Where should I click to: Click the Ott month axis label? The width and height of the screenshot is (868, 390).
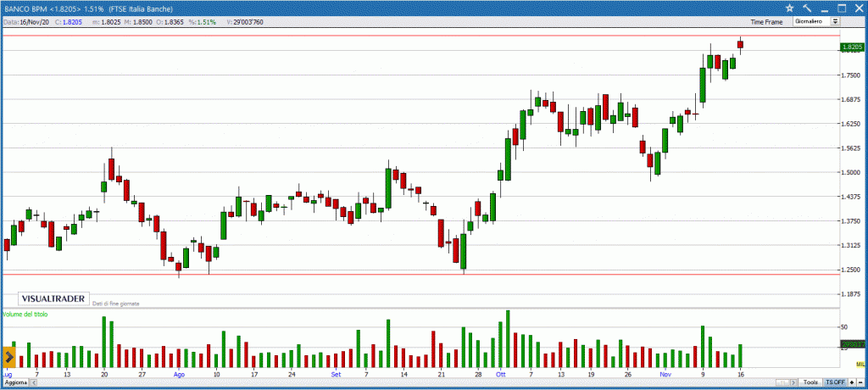[x=500, y=375]
